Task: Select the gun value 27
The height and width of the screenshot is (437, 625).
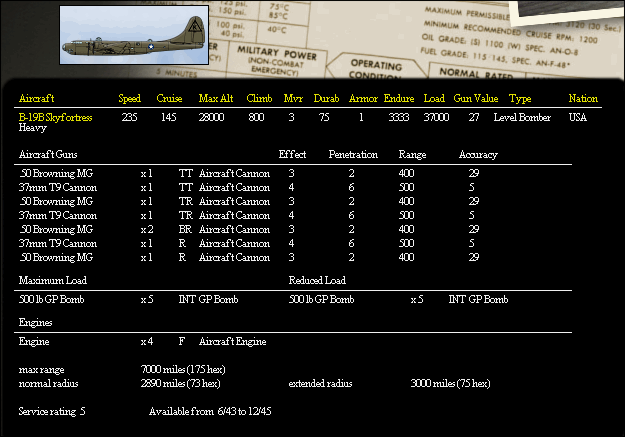Action: (x=474, y=117)
